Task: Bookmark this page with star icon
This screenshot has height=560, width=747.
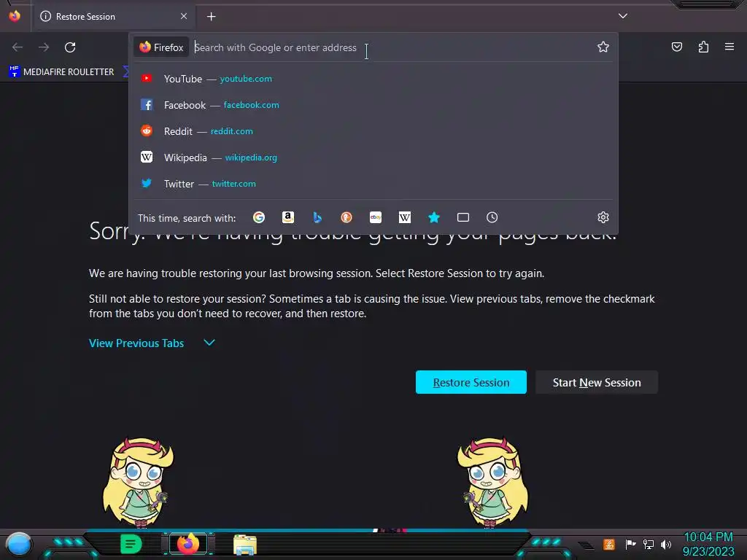Action: (603, 47)
